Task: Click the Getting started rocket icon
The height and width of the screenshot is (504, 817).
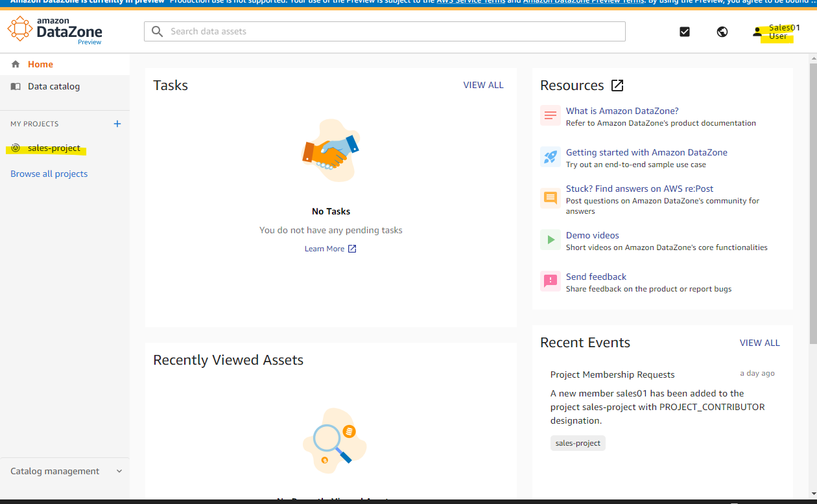Action: [551, 157]
